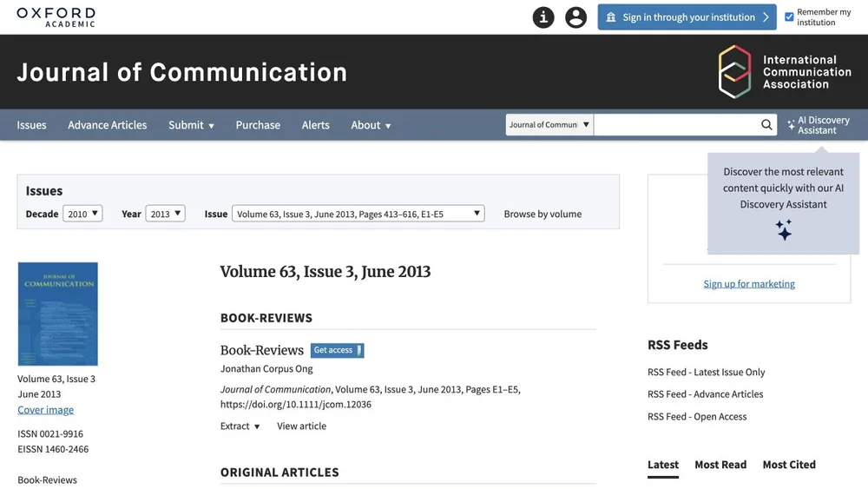The width and height of the screenshot is (868, 489).
Task: Click the International Communication Association logo
Action: (785, 72)
